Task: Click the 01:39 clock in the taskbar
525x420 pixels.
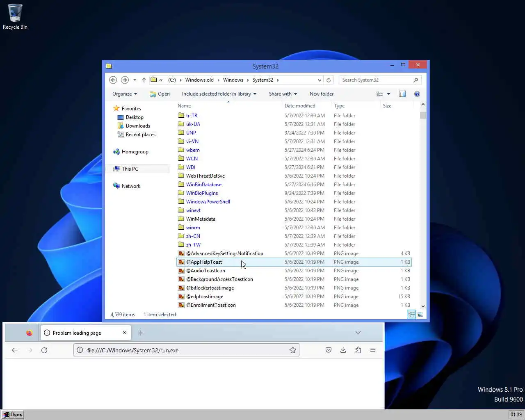Action: pyautogui.click(x=516, y=415)
